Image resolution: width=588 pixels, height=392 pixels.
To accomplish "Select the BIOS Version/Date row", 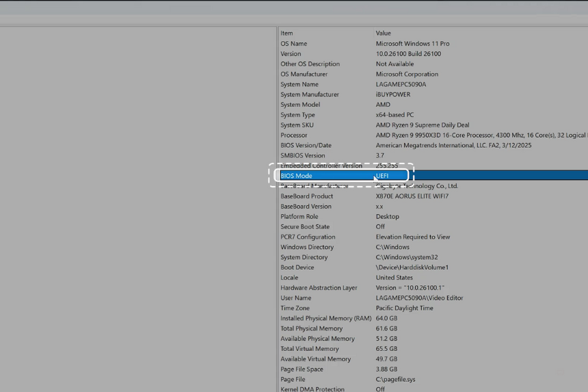I will click(306, 146).
